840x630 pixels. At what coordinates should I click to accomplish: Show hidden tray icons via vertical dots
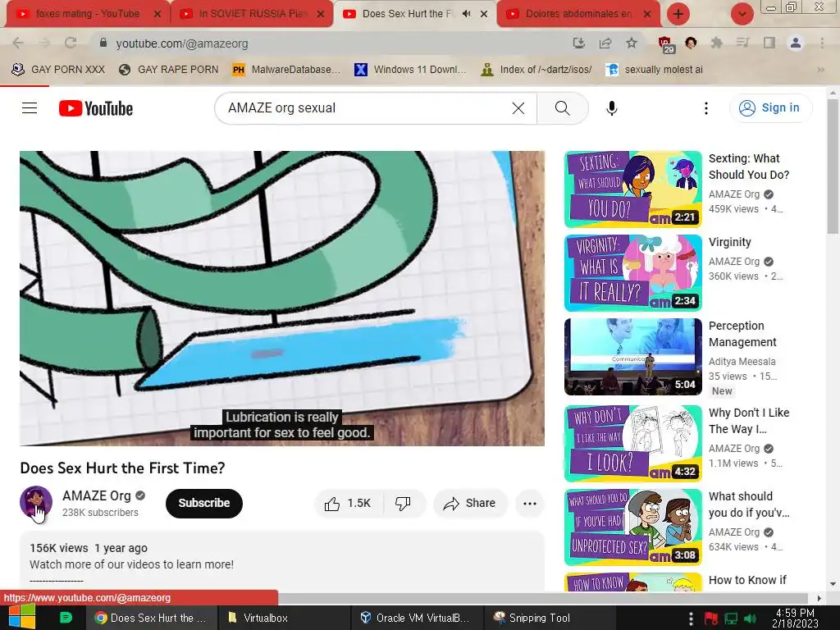click(691, 619)
